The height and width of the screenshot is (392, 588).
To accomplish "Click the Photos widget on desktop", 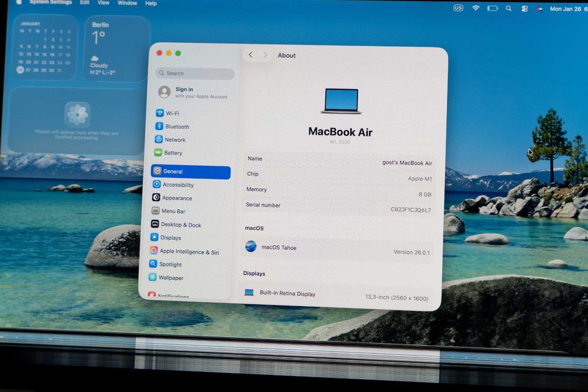I will tap(76, 120).
